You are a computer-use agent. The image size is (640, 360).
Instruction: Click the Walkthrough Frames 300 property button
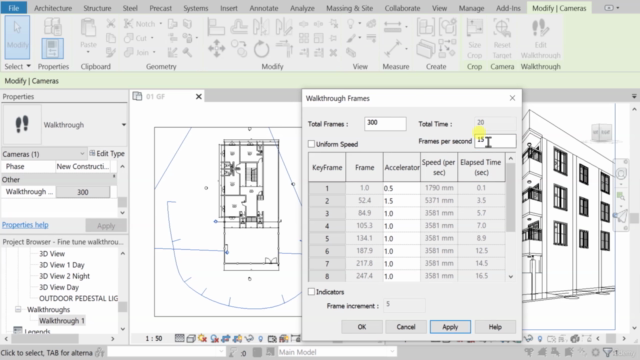point(83,192)
